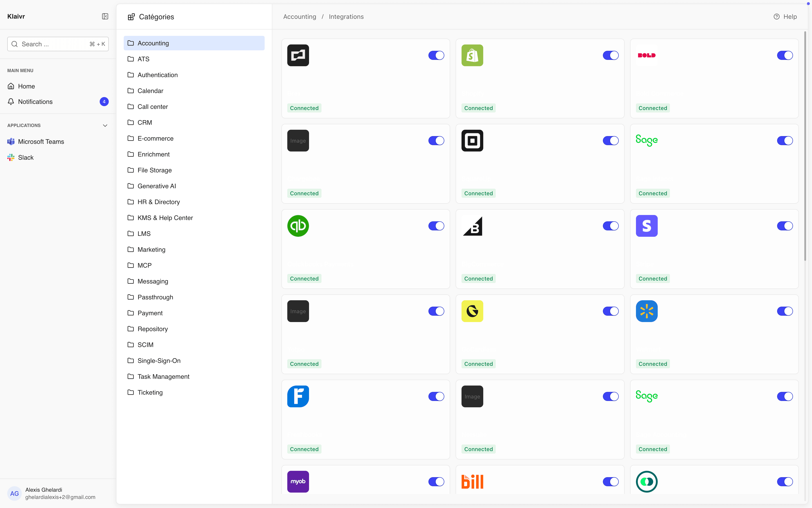Screen dimensions: 812x508
Task: Toggle the bill card switch
Action: click(x=610, y=482)
